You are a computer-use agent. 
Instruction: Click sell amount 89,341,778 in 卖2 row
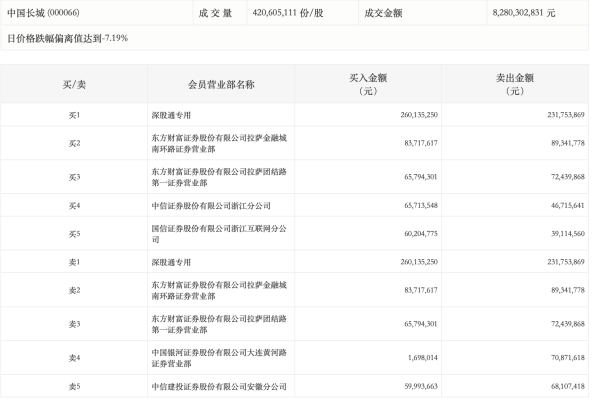click(x=568, y=290)
